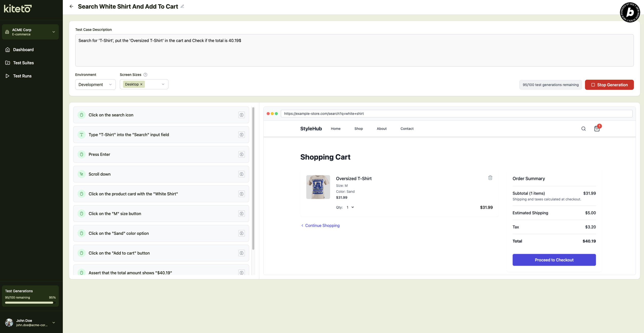Change the Qty quantity dropdown
This screenshot has height=333, width=644.
tap(350, 207)
